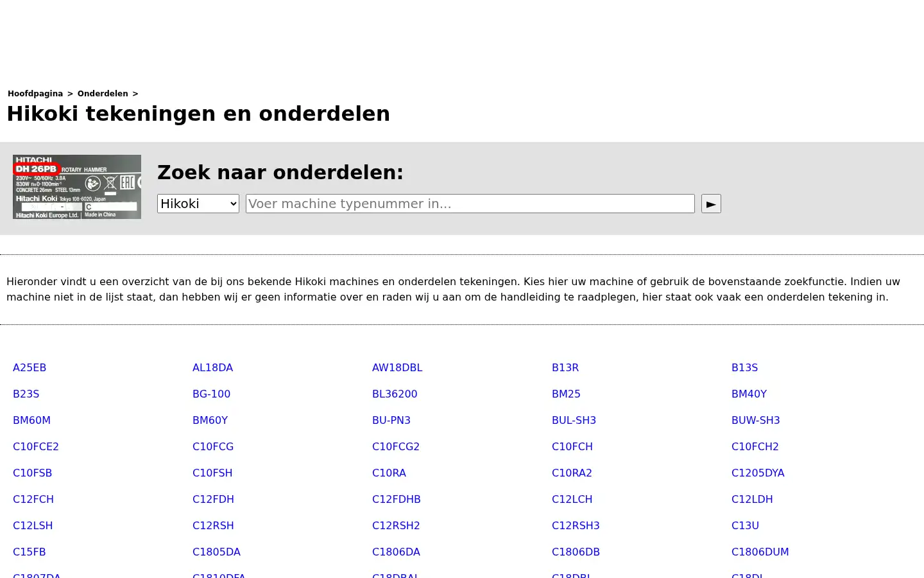The width and height of the screenshot is (924, 578).
Task: Open the BU-PN3 machine link
Action: [x=391, y=421]
